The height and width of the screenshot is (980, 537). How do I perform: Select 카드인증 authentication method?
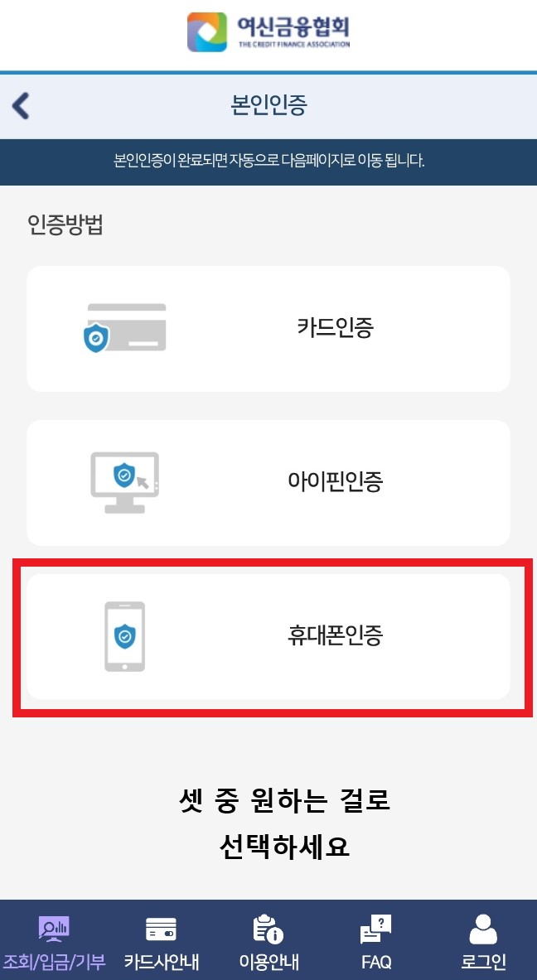[x=268, y=329]
